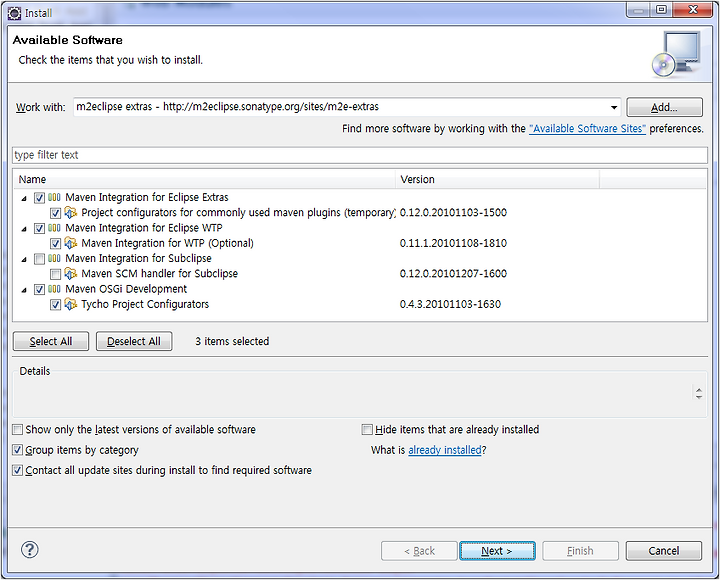The width and height of the screenshot is (720, 580).
Task: Select version 0.12.0.20101103-1500 cell
Action: tap(453, 213)
